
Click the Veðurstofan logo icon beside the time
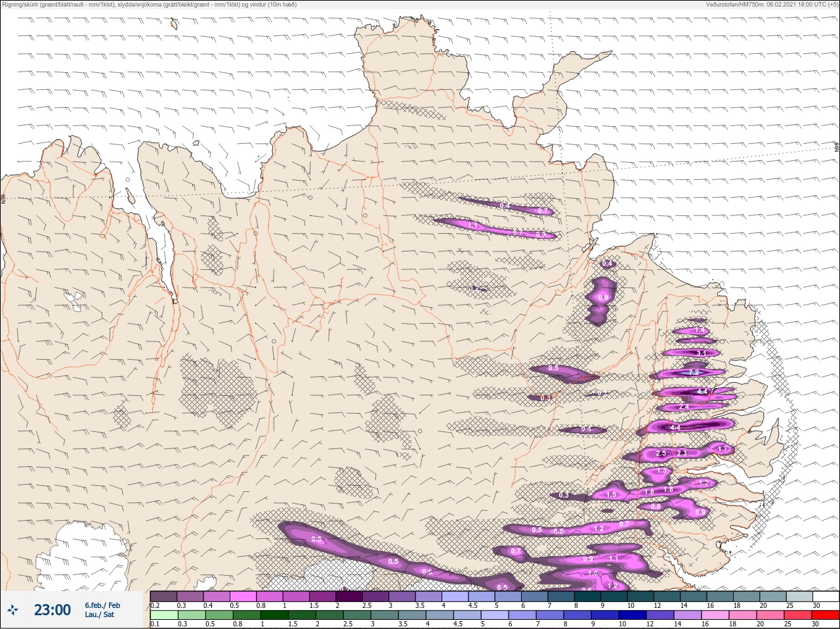tap(12, 610)
